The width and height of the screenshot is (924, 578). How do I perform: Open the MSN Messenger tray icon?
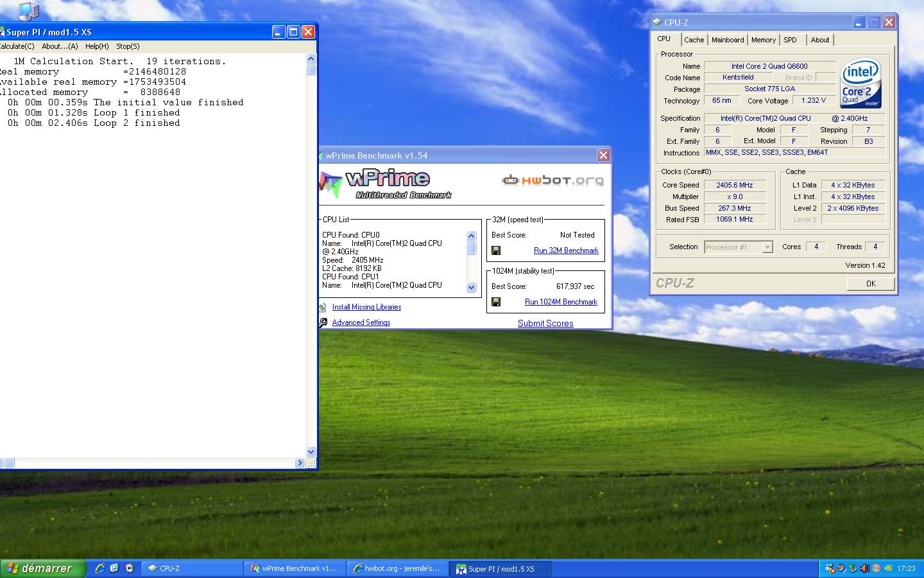pos(830,568)
